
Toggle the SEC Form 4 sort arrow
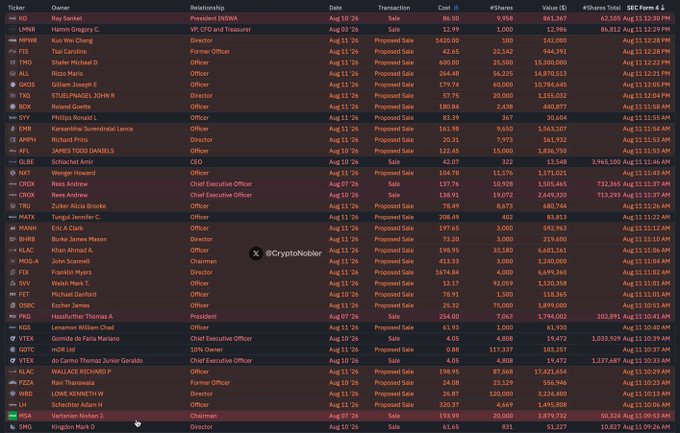point(662,8)
